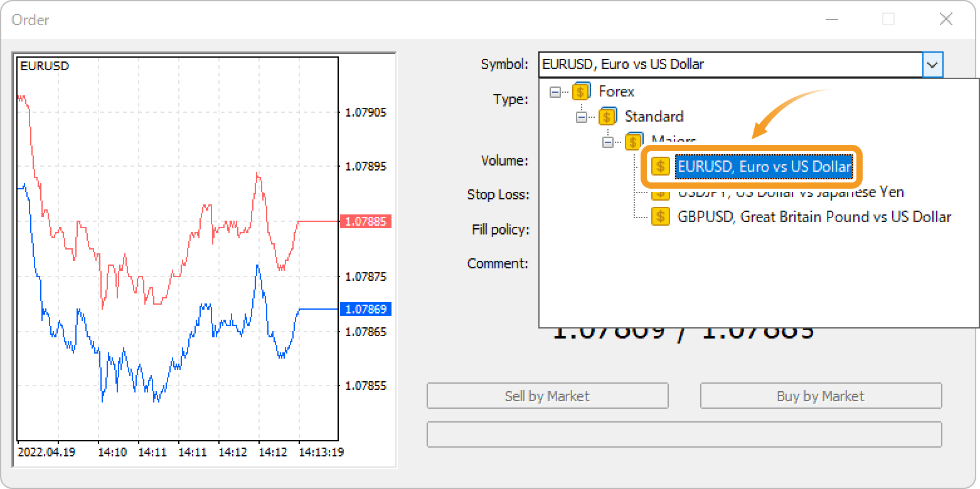Click the Type: field label

(x=511, y=99)
